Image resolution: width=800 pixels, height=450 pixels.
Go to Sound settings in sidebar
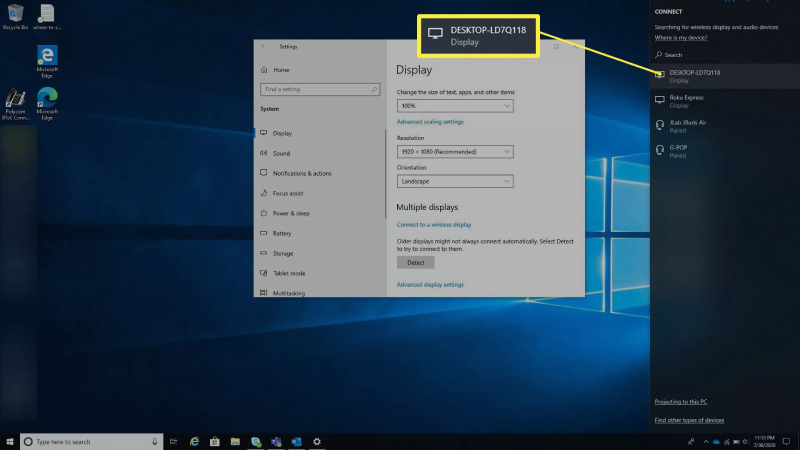(x=281, y=153)
